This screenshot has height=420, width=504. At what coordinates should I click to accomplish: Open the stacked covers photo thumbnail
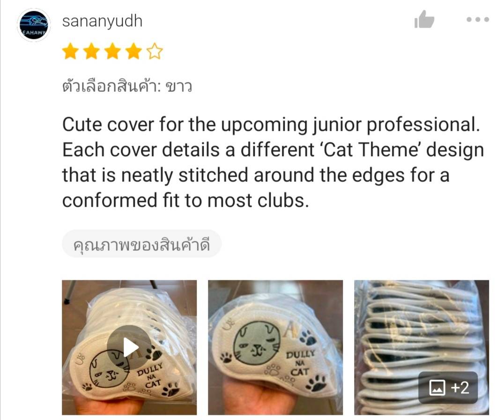click(422, 347)
